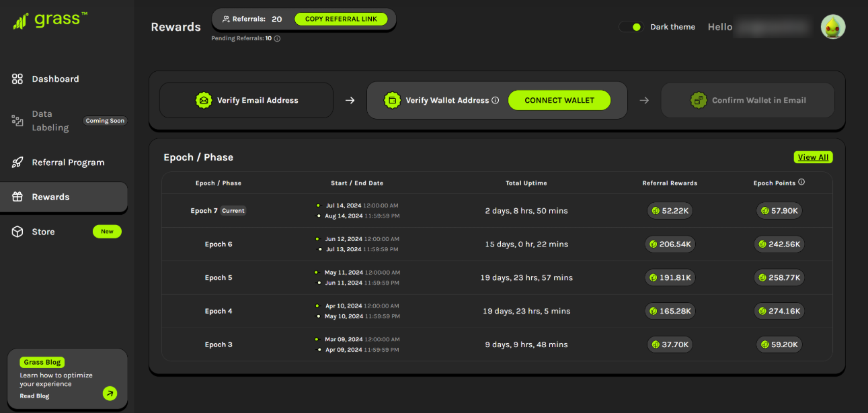Click the Verify Wallet Address wallet icon
The width and height of the screenshot is (868, 413).
(392, 100)
